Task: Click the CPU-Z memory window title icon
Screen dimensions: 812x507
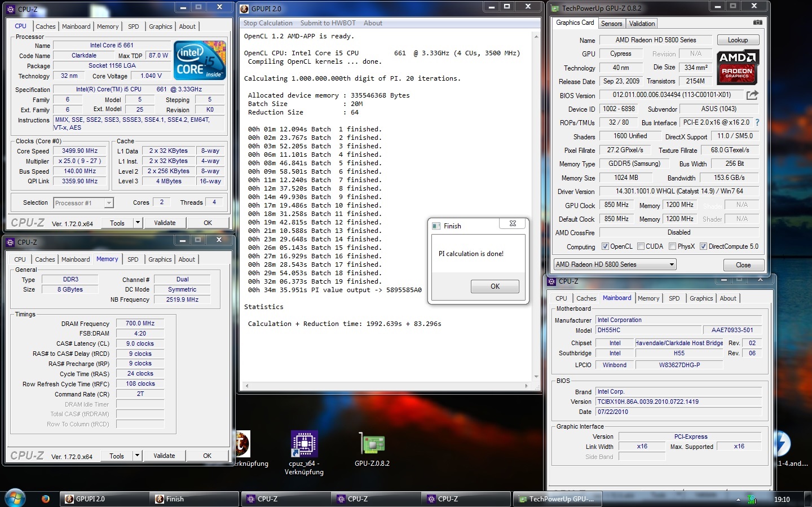Action: pos(10,242)
